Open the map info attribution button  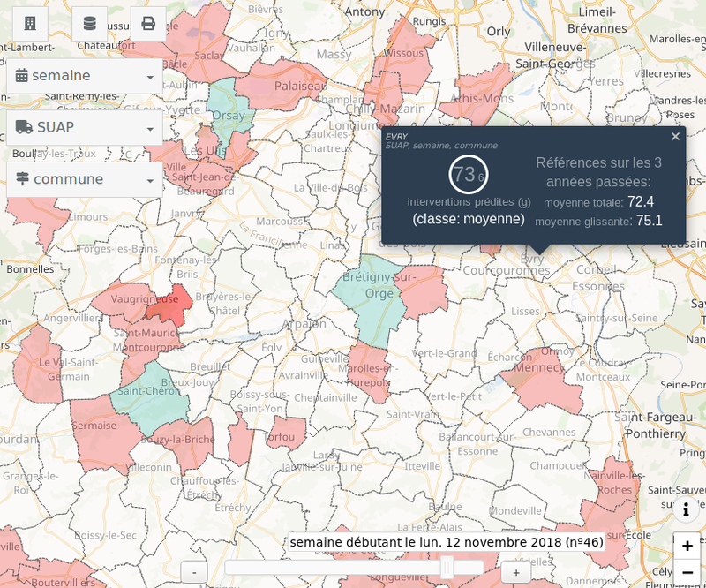click(686, 509)
